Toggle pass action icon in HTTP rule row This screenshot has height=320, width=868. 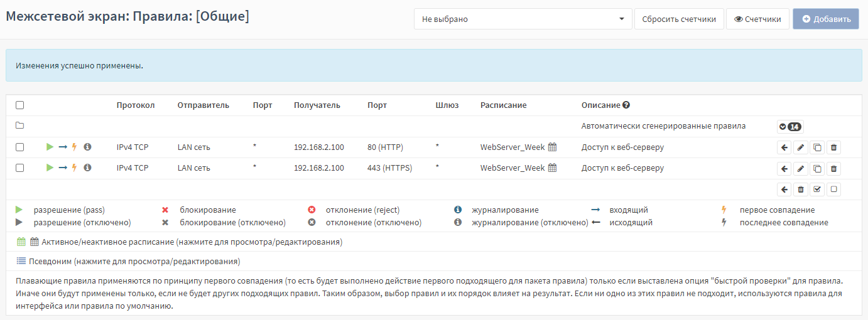click(50, 147)
